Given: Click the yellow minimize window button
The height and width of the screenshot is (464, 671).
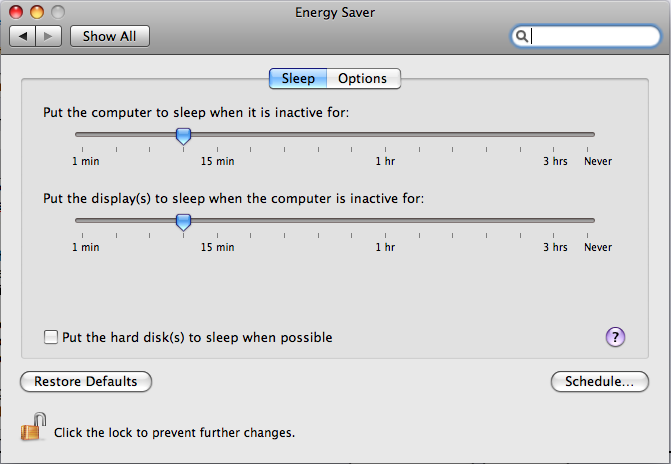Looking at the screenshot, I should [37, 12].
